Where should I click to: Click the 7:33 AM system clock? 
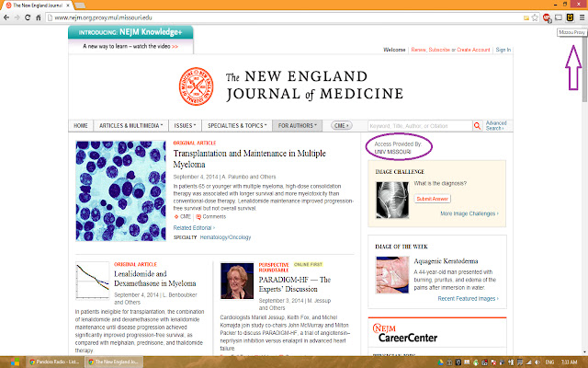coord(570,362)
